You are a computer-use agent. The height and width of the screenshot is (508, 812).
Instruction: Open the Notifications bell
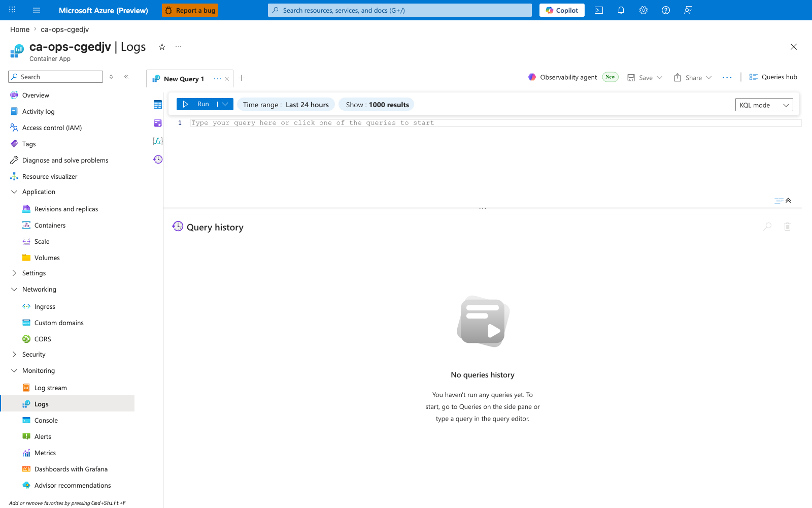click(621, 10)
